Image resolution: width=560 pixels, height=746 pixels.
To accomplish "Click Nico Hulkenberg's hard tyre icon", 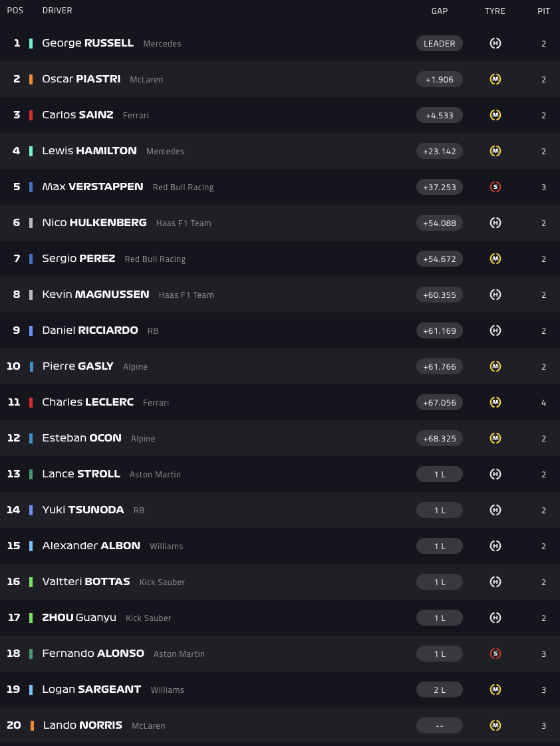I will (x=495, y=223).
